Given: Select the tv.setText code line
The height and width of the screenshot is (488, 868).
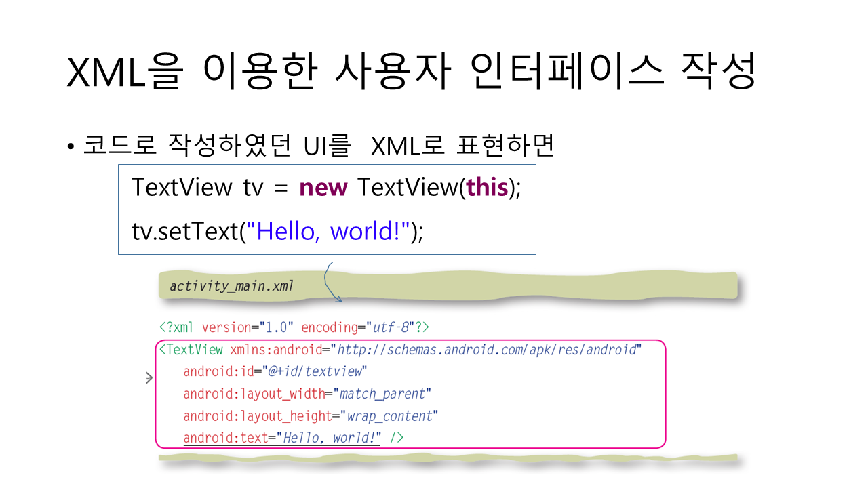Looking at the screenshot, I should [277, 231].
